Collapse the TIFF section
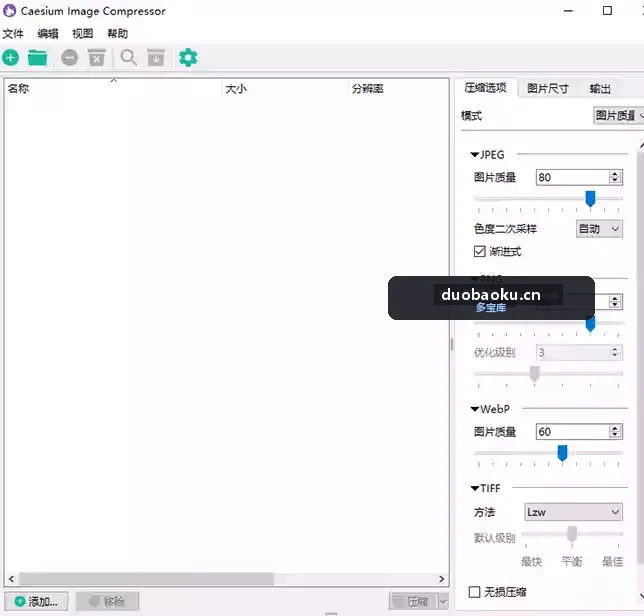The width and height of the screenshot is (644, 616). click(475, 488)
